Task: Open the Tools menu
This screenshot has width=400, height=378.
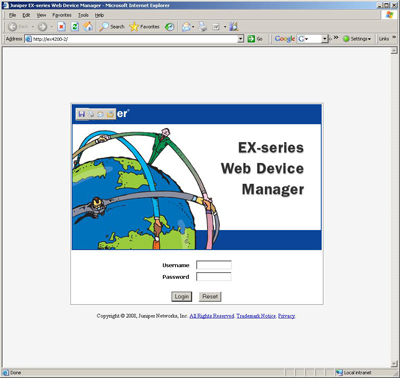Action: 83,15
